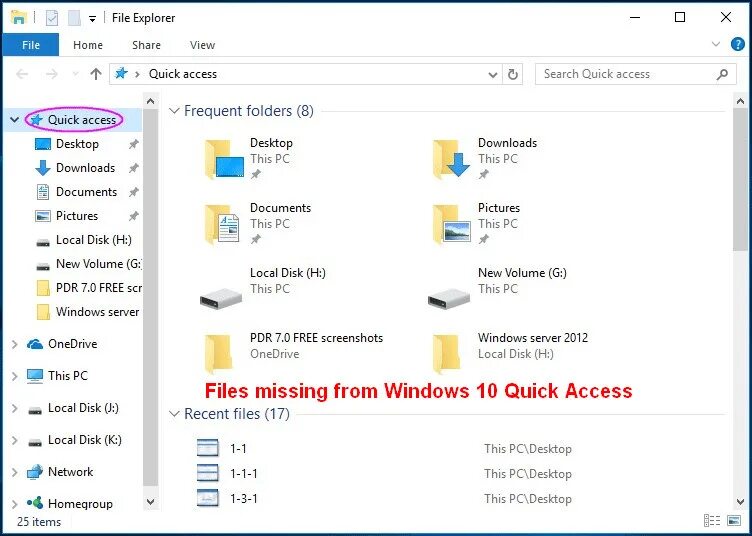Expand the This PC tree node
The image size is (752, 536).
pos(14,376)
